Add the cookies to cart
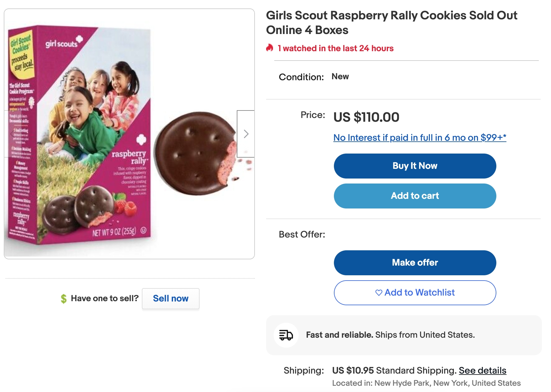 (x=415, y=196)
